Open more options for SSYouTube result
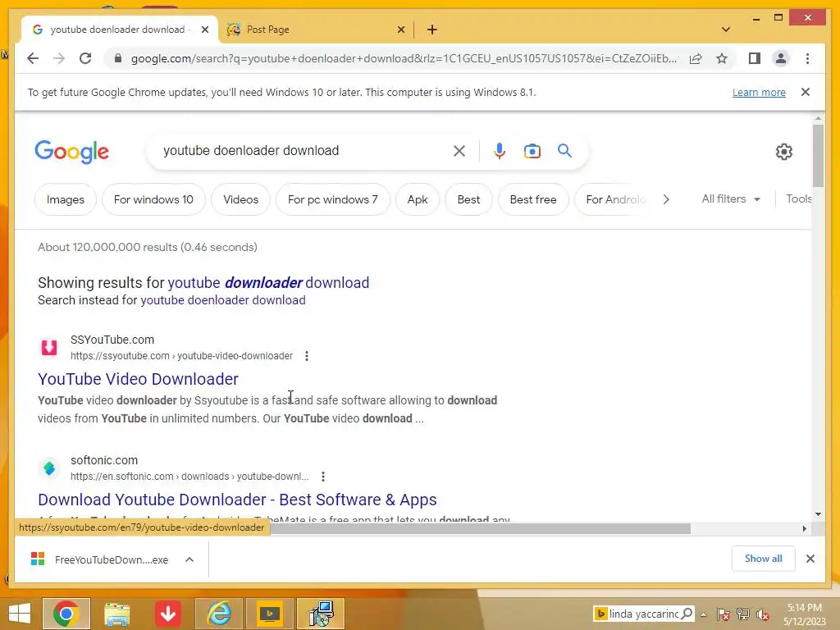The height and width of the screenshot is (630, 840). tap(307, 356)
